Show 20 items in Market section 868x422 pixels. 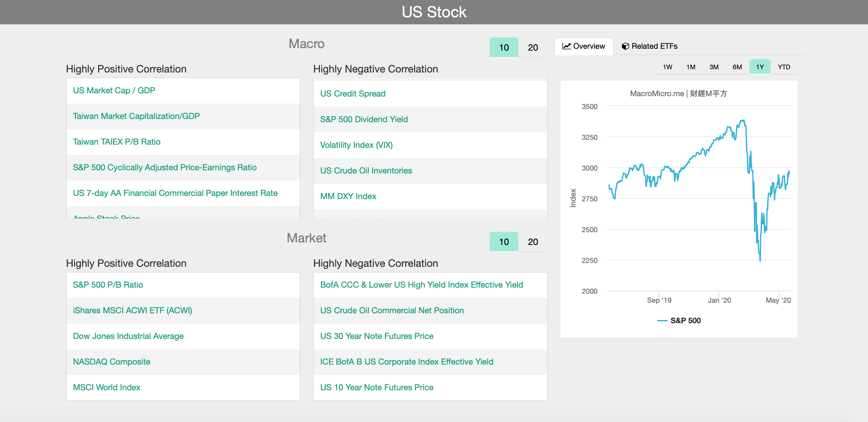point(532,242)
